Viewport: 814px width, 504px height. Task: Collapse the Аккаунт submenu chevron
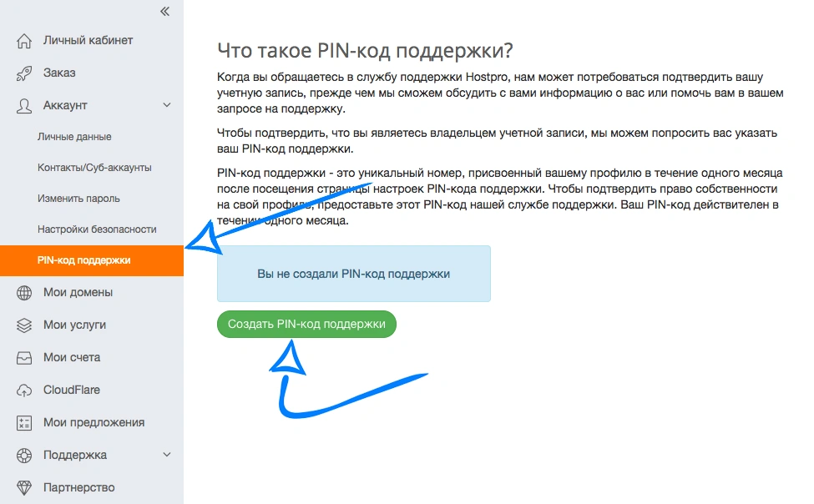click(167, 105)
